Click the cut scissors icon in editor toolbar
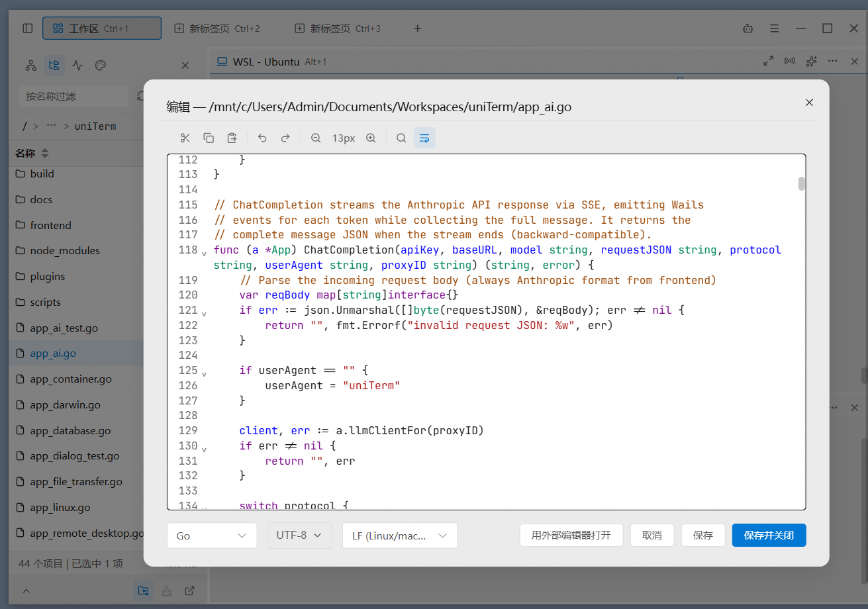The image size is (868, 609). point(185,138)
